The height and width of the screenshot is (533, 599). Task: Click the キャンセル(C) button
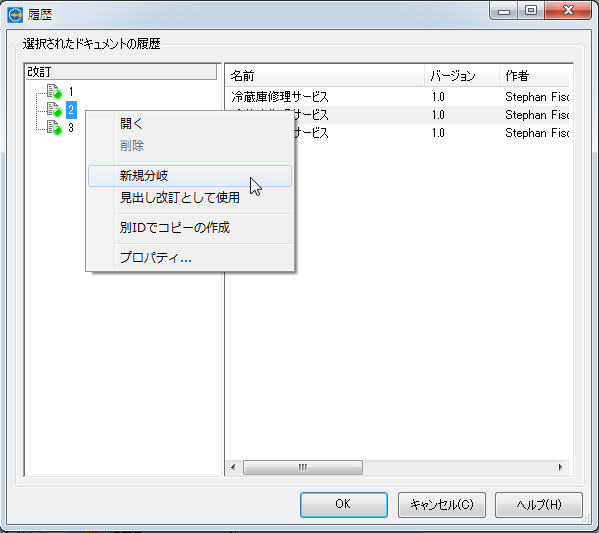442,504
